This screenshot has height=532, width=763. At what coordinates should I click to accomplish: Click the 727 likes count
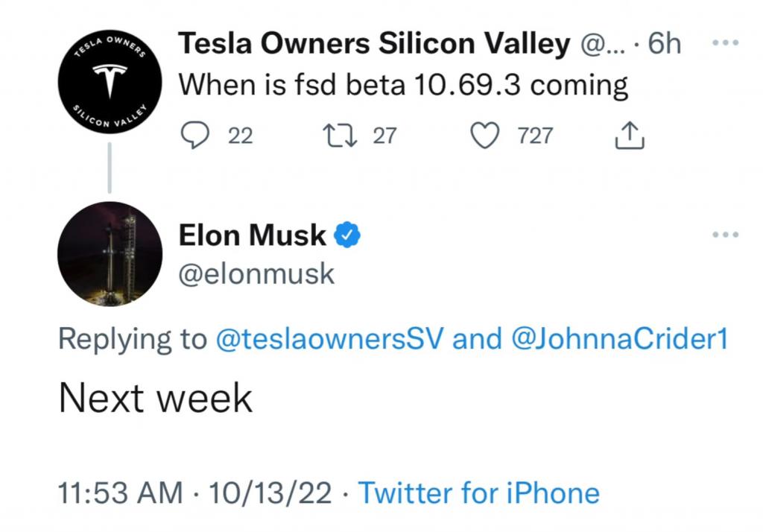[535, 136]
